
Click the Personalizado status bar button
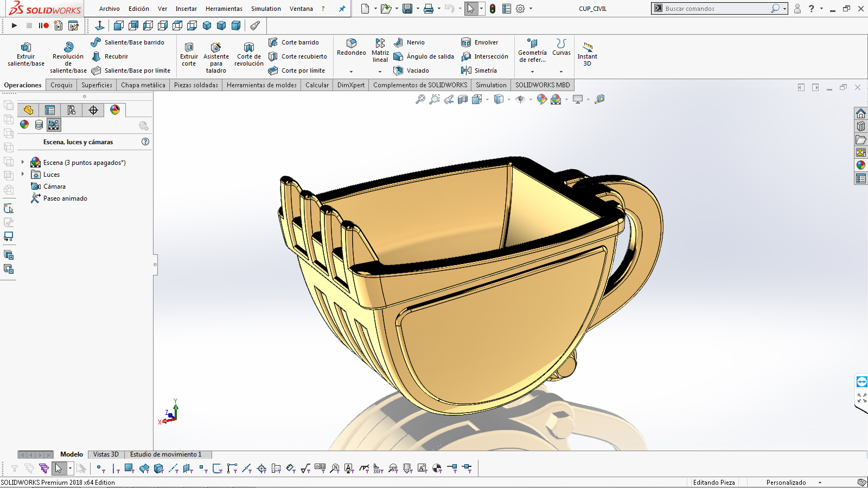coord(786,482)
